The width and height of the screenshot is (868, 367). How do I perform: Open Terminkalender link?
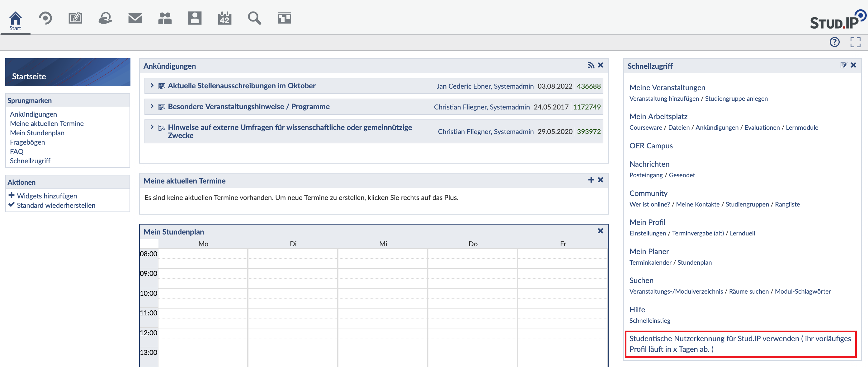650,262
